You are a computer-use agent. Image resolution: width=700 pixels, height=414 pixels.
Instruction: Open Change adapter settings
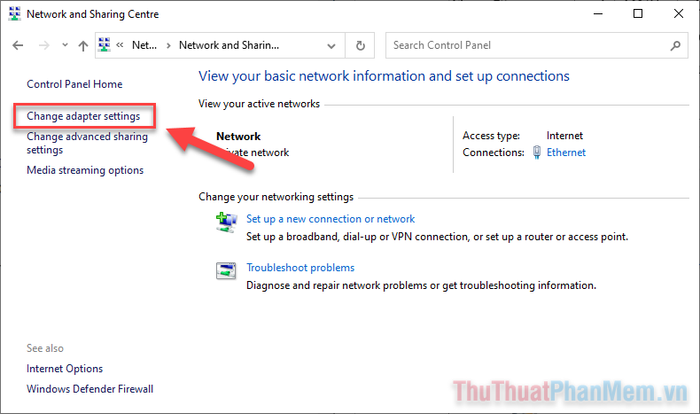[83, 116]
